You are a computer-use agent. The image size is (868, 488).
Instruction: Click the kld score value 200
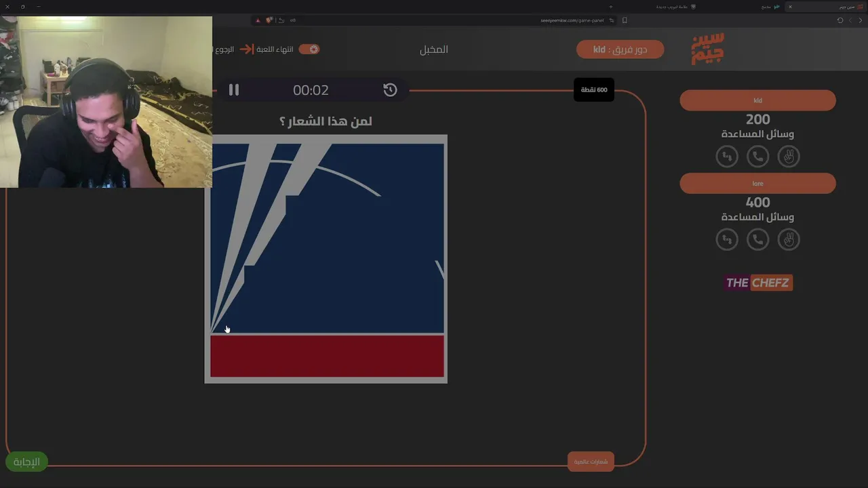757,120
